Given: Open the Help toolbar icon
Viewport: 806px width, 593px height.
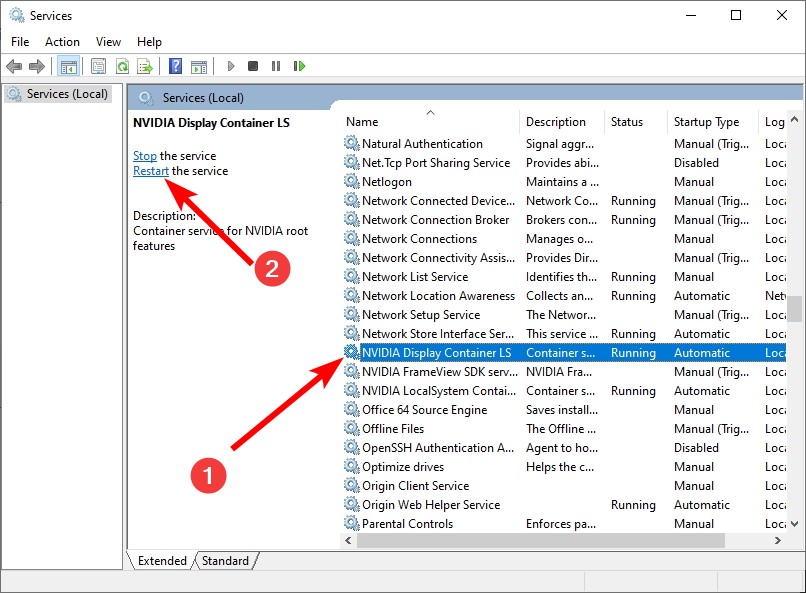Looking at the screenshot, I should (x=175, y=66).
